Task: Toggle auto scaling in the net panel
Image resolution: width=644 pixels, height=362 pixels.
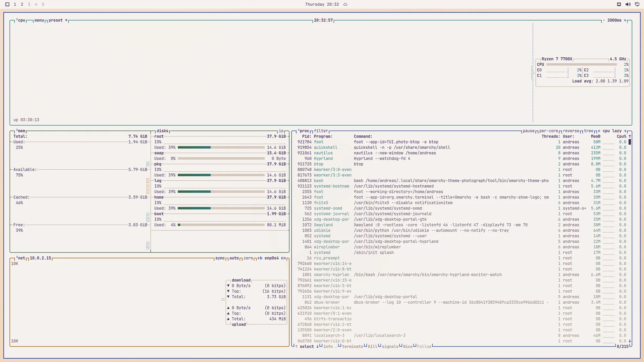Action: (234, 258)
